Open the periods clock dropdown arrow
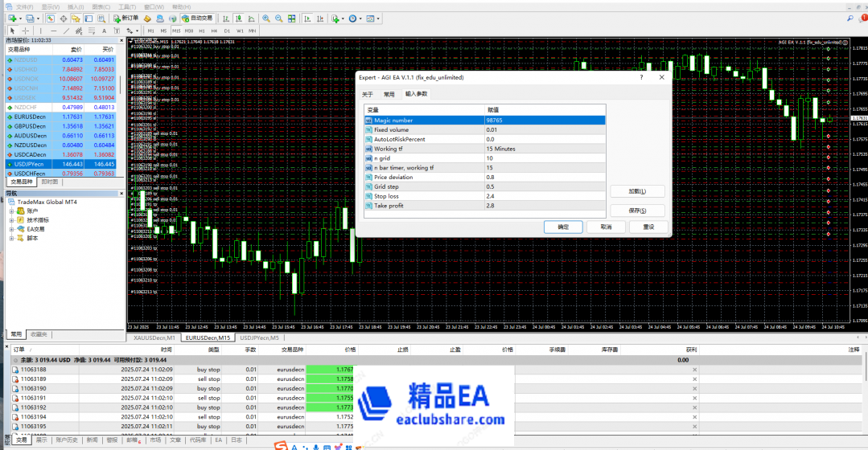Image resolution: width=868 pixels, height=450 pixels. click(360, 18)
